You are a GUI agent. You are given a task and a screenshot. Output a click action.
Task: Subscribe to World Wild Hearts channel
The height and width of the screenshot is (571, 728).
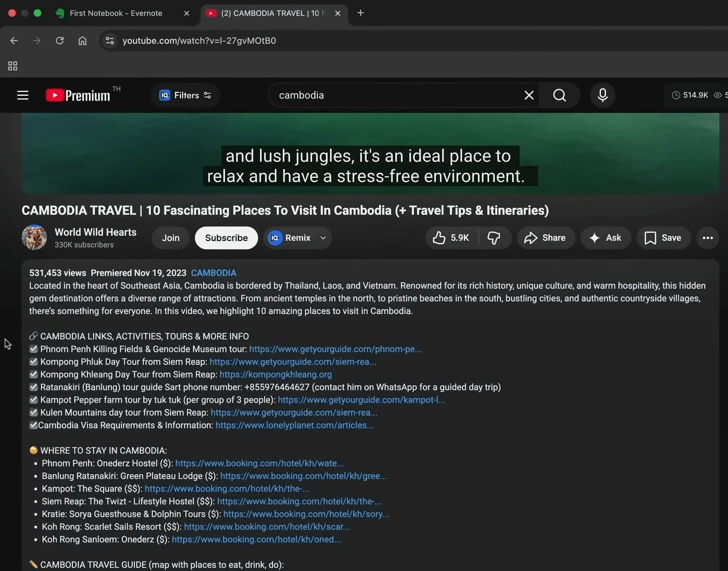point(226,238)
